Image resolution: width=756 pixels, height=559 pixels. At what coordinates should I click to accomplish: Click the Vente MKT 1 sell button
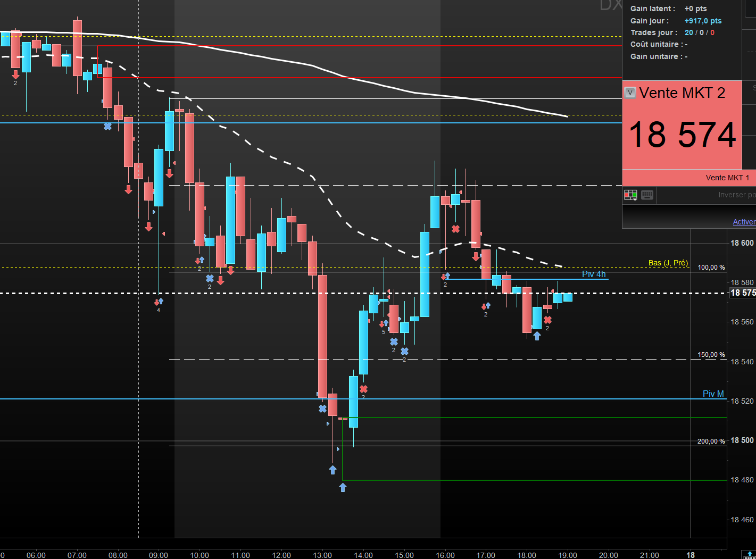[x=688, y=178]
